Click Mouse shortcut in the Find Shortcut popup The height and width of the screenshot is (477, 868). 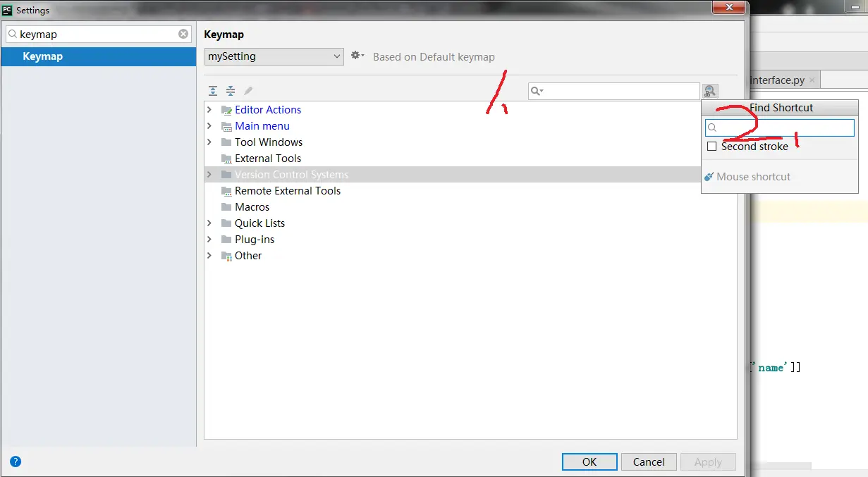click(753, 177)
